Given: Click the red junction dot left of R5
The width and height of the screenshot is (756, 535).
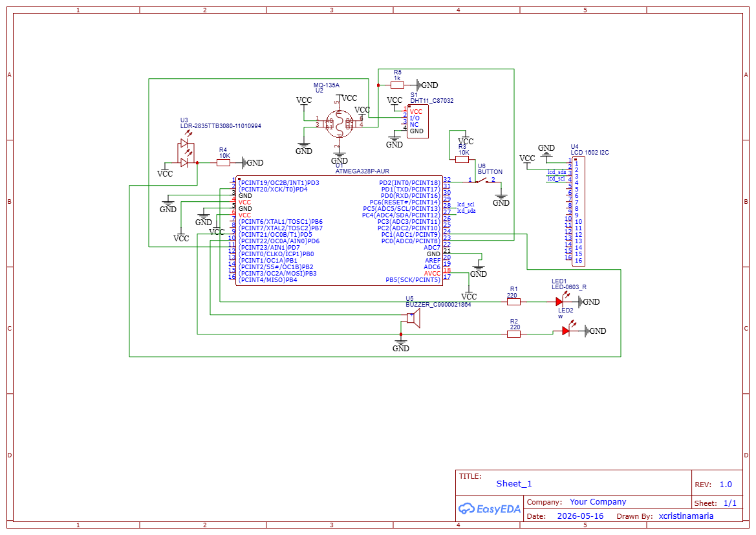Looking at the screenshot, I should (378, 85).
